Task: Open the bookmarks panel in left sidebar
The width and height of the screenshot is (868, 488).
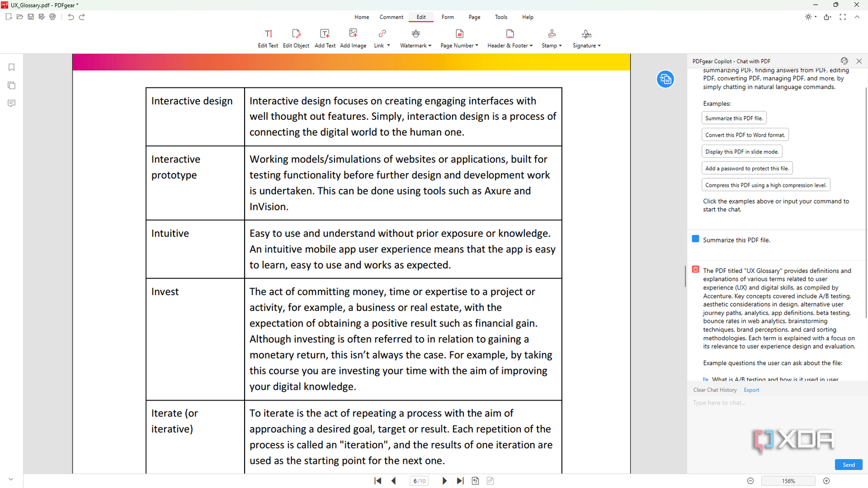Action: click(12, 67)
